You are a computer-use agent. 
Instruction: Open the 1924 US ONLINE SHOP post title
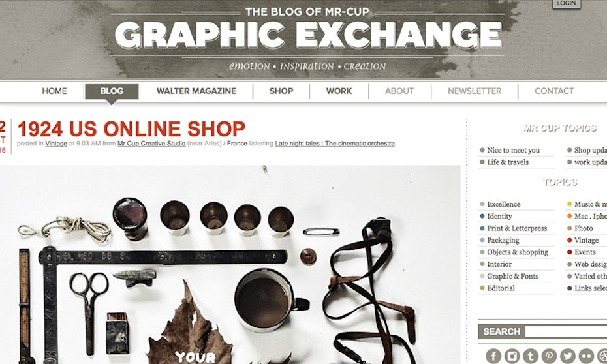(x=132, y=129)
